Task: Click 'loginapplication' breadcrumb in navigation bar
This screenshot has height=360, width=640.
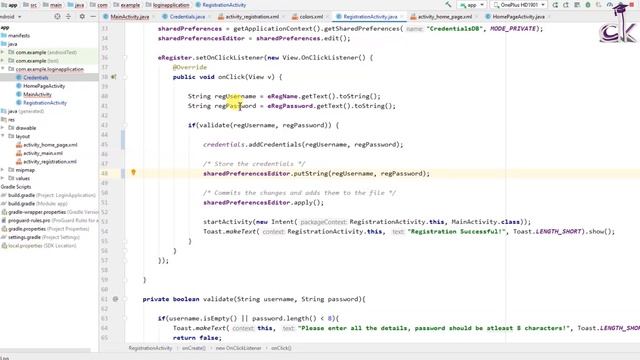Action: click(171, 5)
